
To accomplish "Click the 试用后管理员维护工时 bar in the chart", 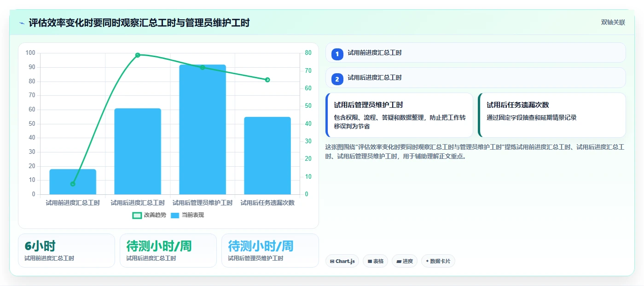I will coord(203,129).
